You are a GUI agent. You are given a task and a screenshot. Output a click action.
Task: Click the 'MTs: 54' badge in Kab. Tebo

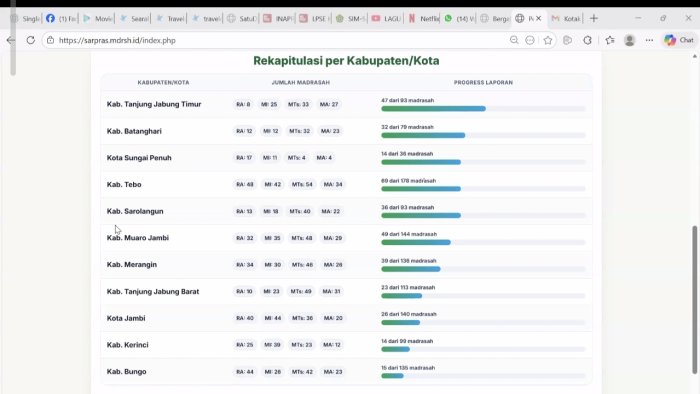(x=302, y=184)
